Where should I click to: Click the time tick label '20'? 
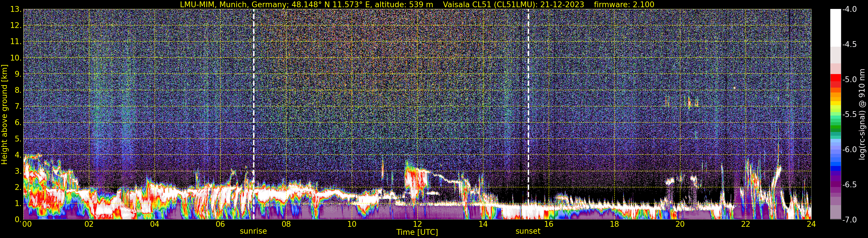point(680,224)
